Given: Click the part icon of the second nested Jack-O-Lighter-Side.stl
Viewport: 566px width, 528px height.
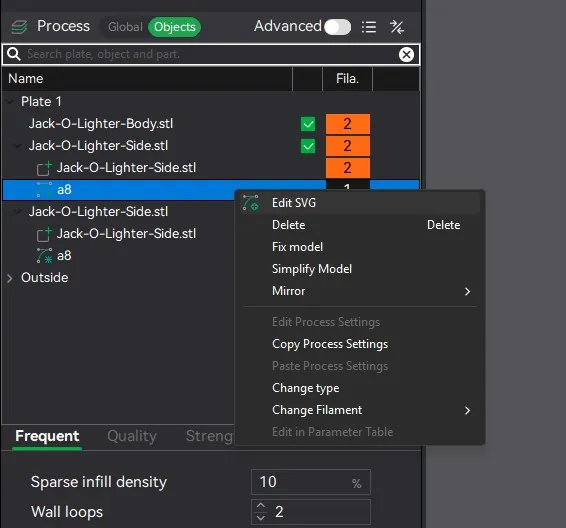Looking at the screenshot, I should click(44, 234).
